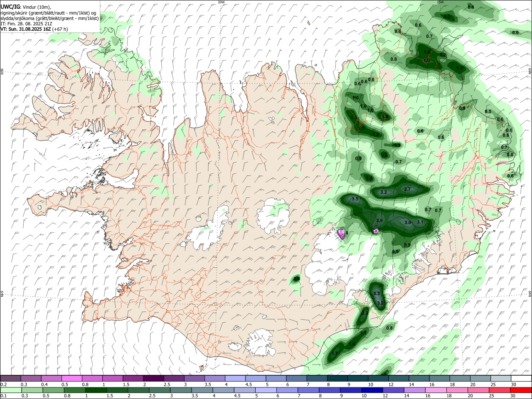The image size is (532, 399).
Task: Click the pink snowfall marker beside the 2.6 value
Action: (376, 231)
